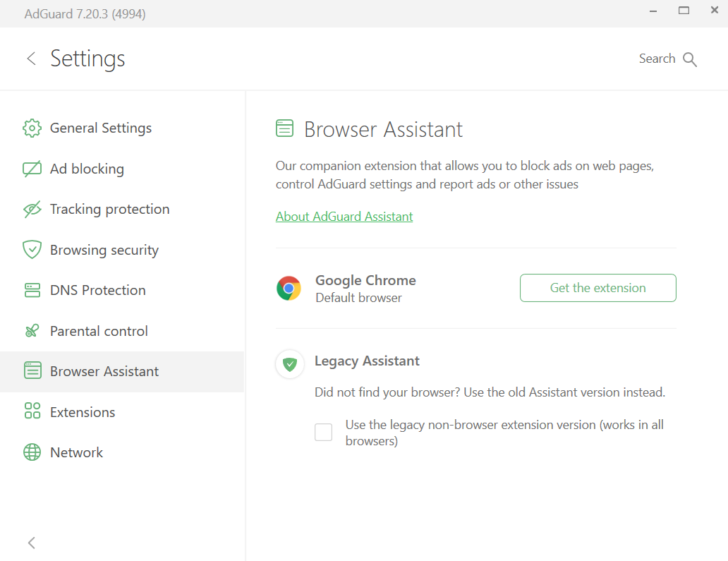This screenshot has width=728, height=561.
Task: Select Browser Assistant menu item
Action: pyautogui.click(x=122, y=371)
